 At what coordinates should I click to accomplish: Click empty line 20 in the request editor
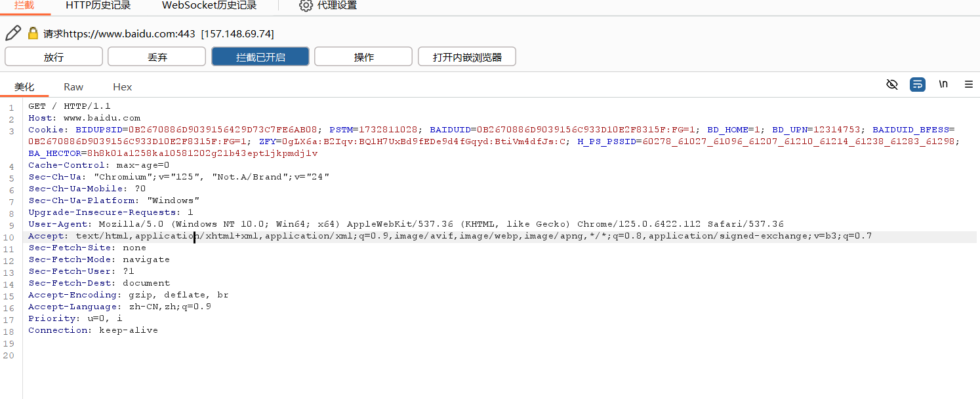pos(499,355)
